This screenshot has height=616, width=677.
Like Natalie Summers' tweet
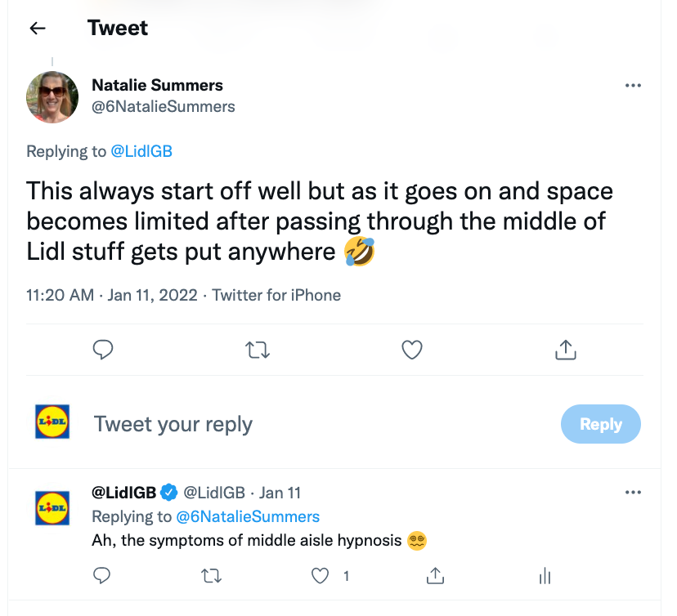412,350
